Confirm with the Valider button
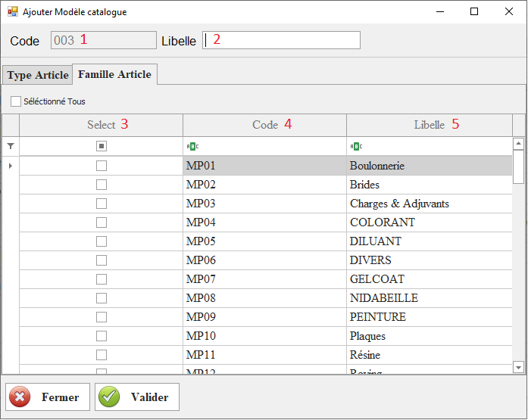This screenshot has width=528, height=420. tap(137, 397)
